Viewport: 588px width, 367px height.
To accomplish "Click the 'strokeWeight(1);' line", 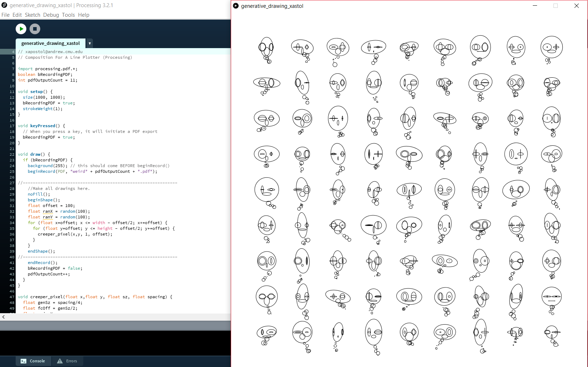I will (43, 109).
